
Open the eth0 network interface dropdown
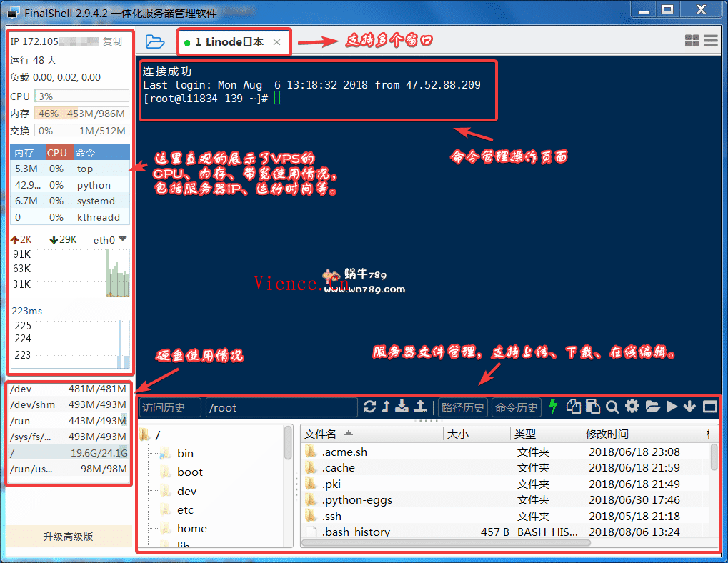point(122,239)
